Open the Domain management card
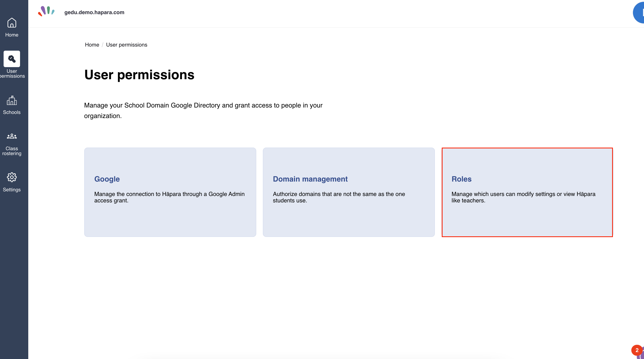 [x=349, y=192]
